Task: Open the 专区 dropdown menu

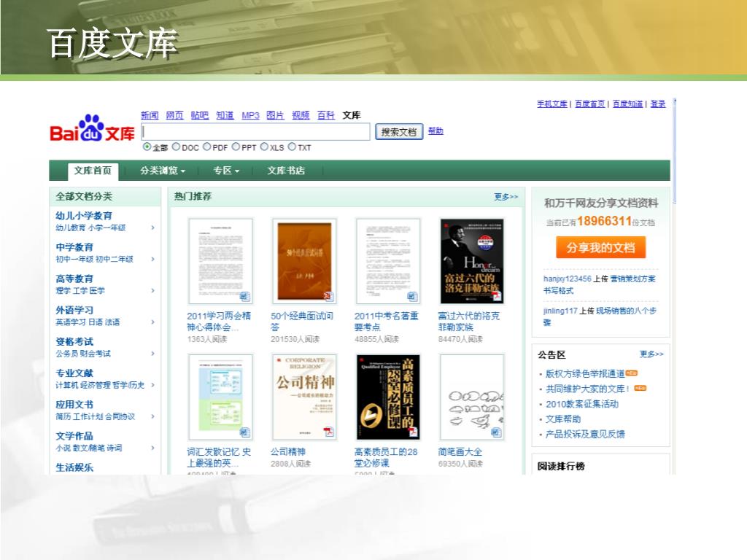Action: (226, 171)
